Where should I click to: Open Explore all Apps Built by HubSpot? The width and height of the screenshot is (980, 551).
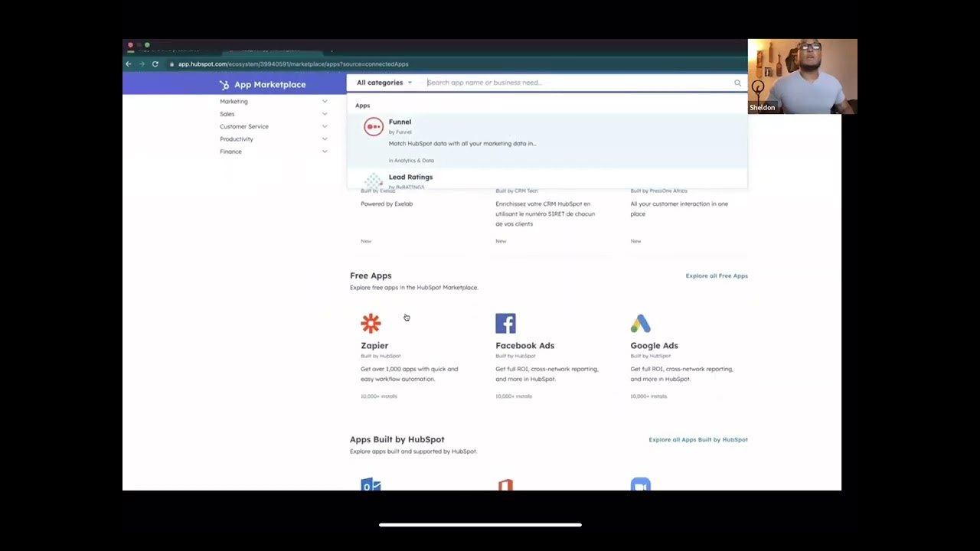click(x=698, y=439)
